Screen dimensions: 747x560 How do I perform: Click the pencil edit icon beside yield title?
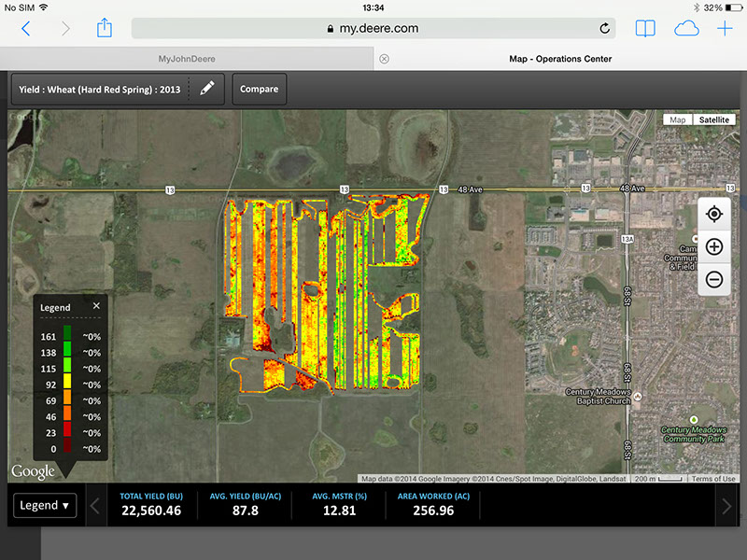click(x=207, y=89)
